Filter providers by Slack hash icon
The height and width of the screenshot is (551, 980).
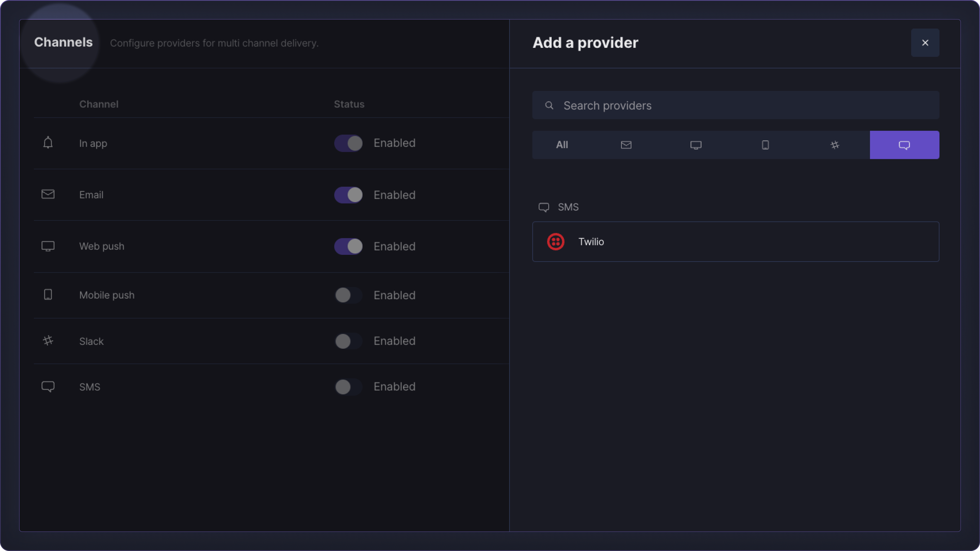pyautogui.click(x=835, y=145)
